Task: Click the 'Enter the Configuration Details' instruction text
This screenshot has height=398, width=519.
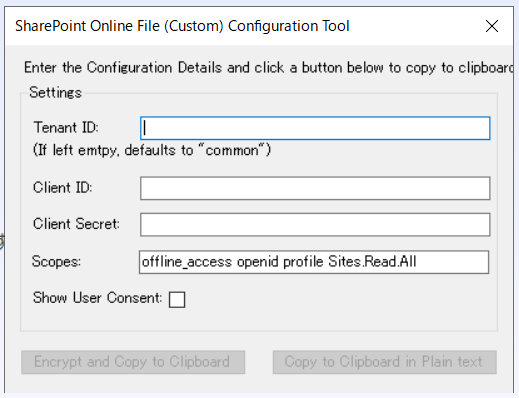Action: (x=268, y=68)
